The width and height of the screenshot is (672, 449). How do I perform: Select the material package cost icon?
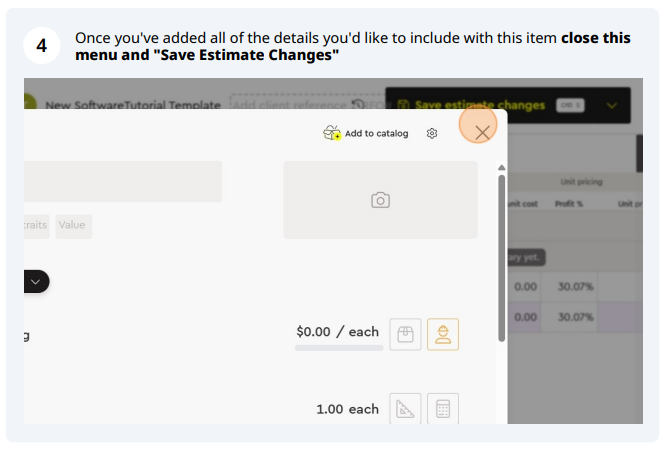405,334
